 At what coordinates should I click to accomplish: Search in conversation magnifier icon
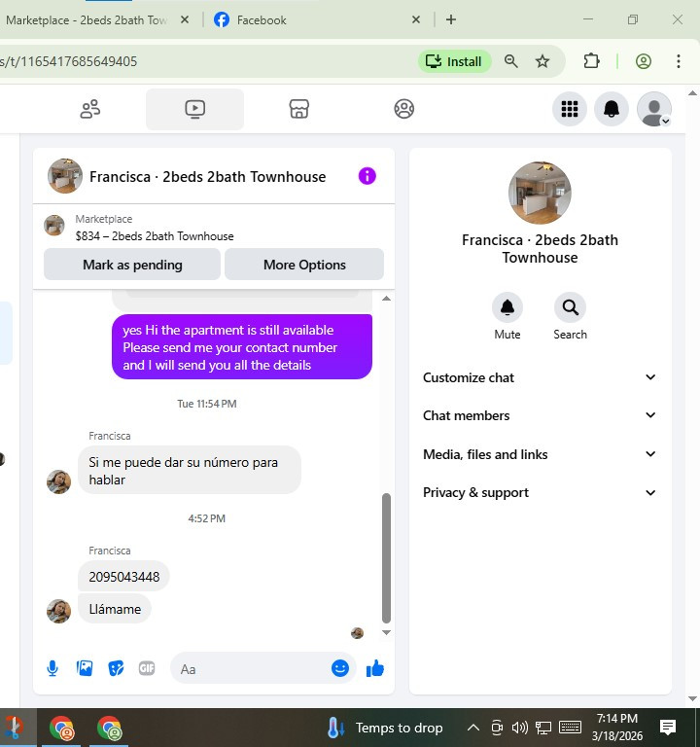[x=570, y=307]
